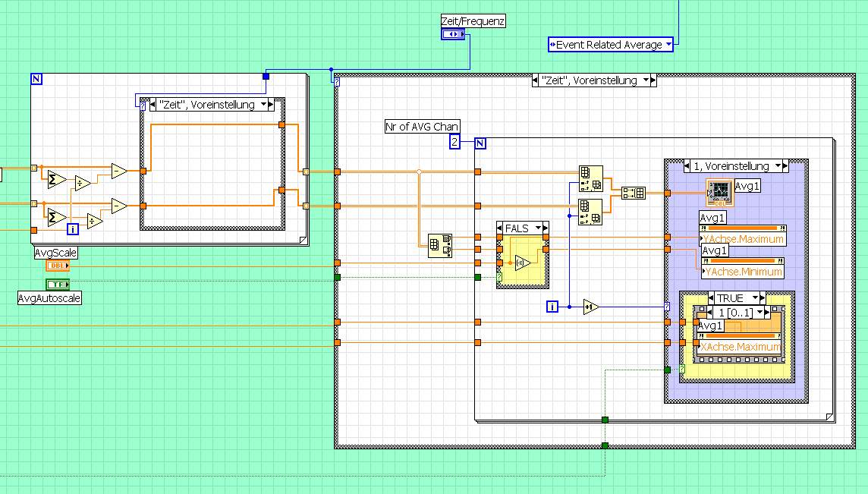
Task: Go to previous case of TRUE structure
Action: click(712, 298)
